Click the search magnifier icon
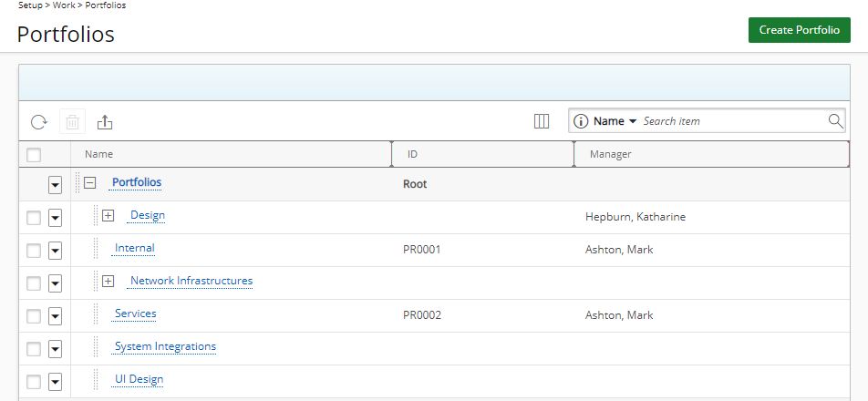The height and width of the screenshot is (401, 868). (x=835, y=121)
